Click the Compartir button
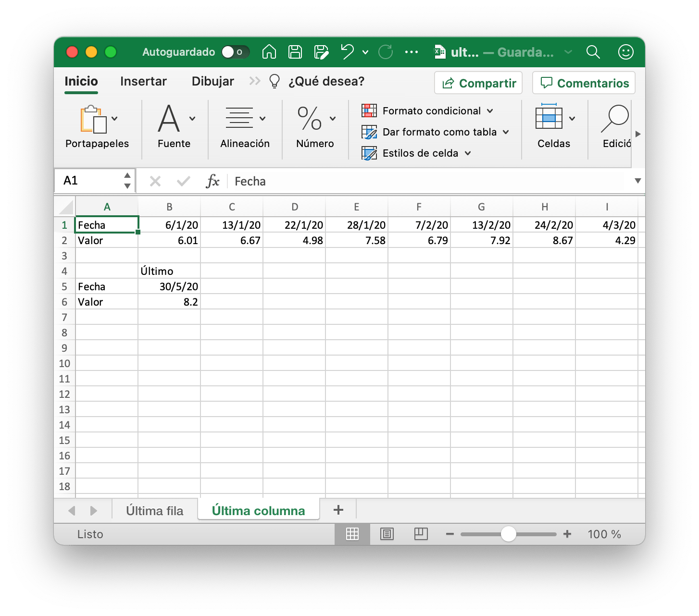The height and width of the screenshot is (616, 699). pyautogui.click(x=478, y=83)
